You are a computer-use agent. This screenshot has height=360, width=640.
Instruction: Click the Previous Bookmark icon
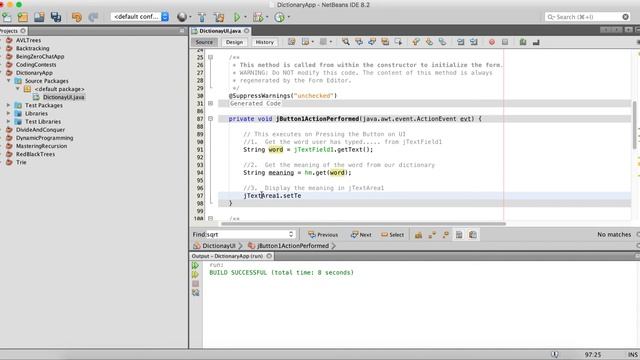point(416,42)
